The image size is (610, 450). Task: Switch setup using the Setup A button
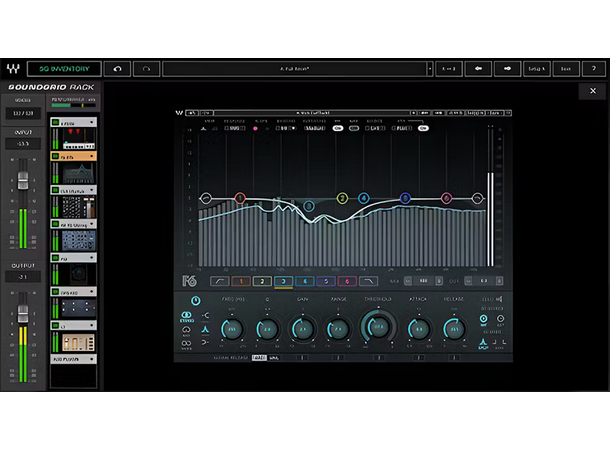point(536,69)
